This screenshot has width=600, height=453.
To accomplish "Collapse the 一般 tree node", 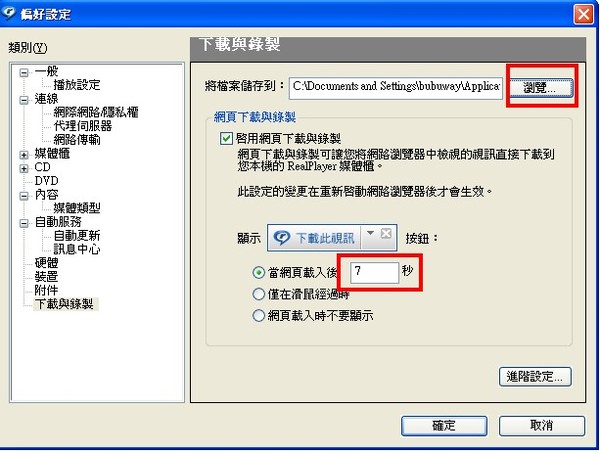I will [24, 72].
